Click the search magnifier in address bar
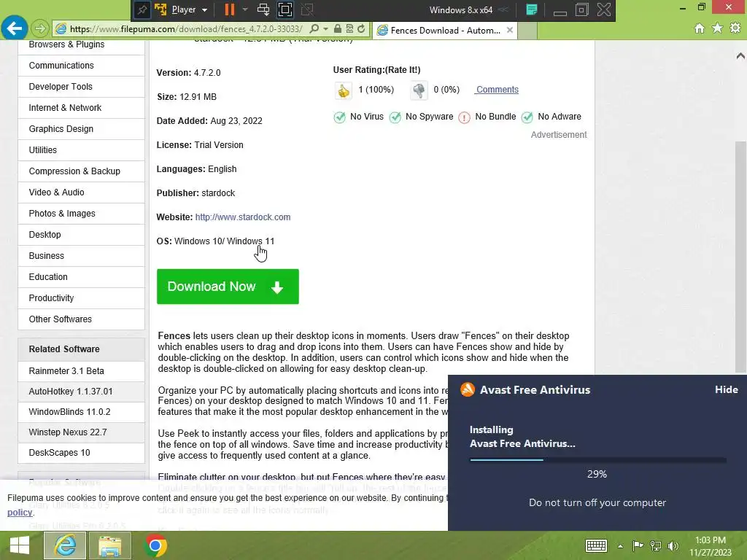747x560 pixels. (314, 29)
